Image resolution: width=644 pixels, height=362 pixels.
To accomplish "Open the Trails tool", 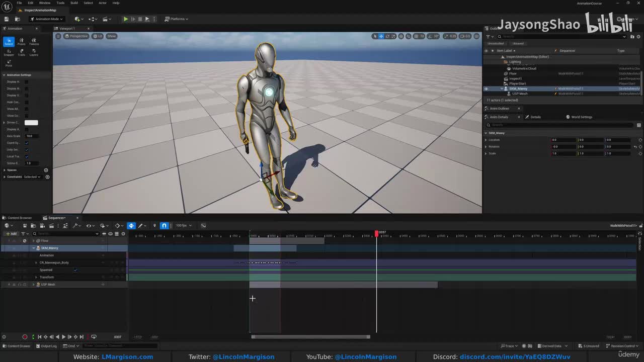I will (21, 52).
